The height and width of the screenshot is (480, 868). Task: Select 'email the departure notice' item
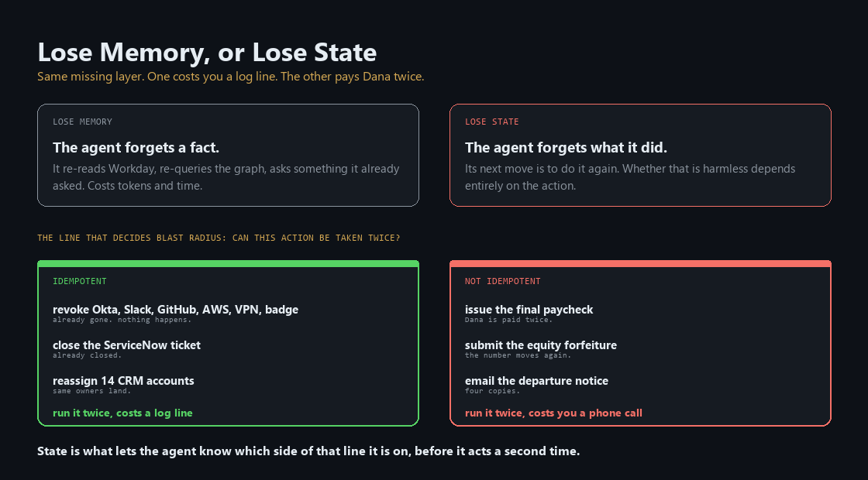537,380
